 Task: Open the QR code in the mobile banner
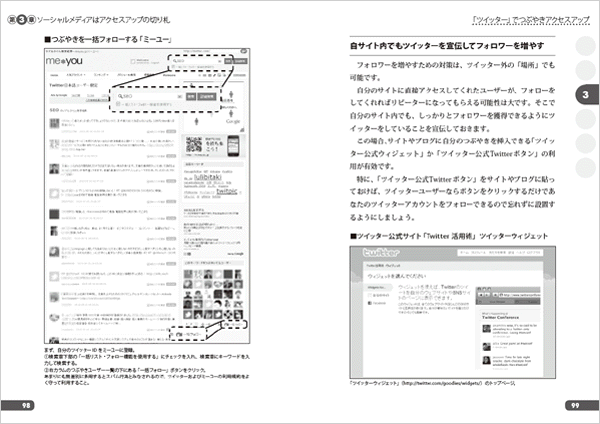click(x=194, y=145)
